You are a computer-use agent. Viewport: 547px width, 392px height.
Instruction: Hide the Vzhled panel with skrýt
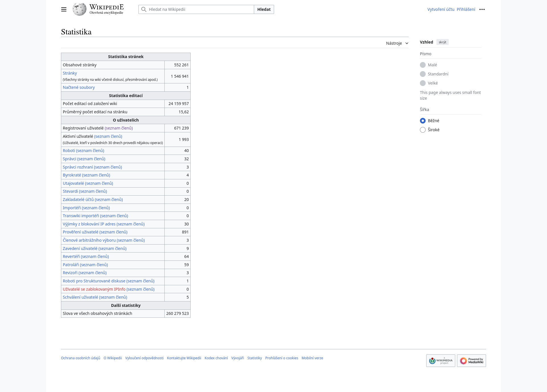pos(442,42)
